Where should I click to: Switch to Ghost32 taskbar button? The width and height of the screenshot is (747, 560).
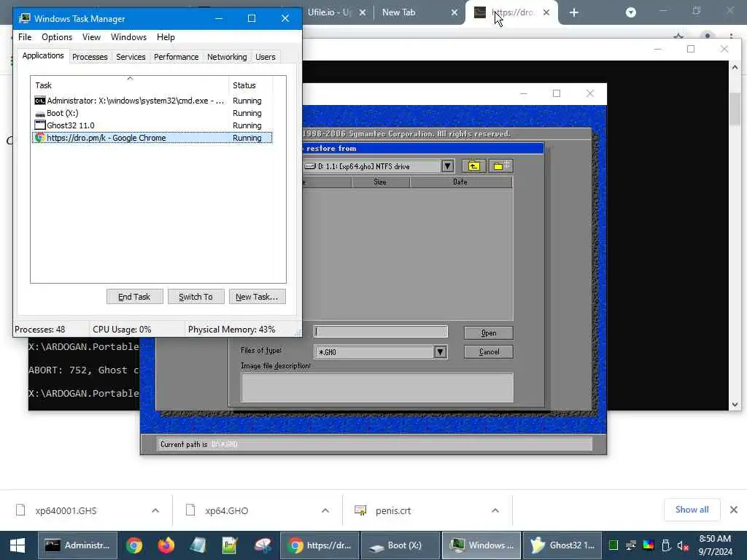point(562,545)
